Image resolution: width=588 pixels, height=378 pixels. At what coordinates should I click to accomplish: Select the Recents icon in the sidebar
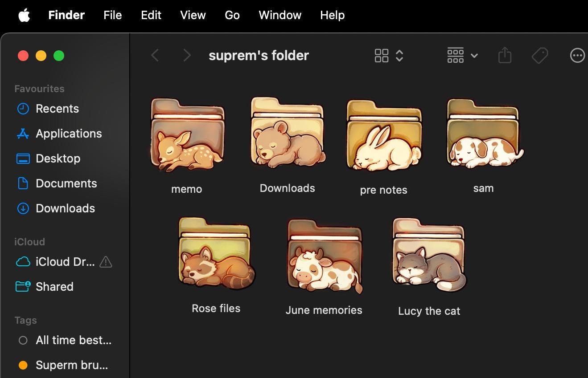coord(23,108)
